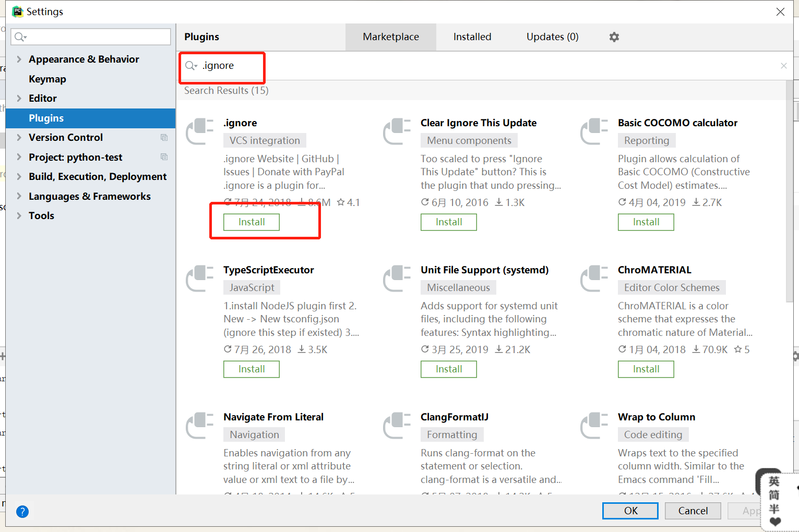Image resolution: width=799 pixels, height=532 pixels.
Task: Install Unit File Support (systemd) plugin
Action: (x=449, y=369)
